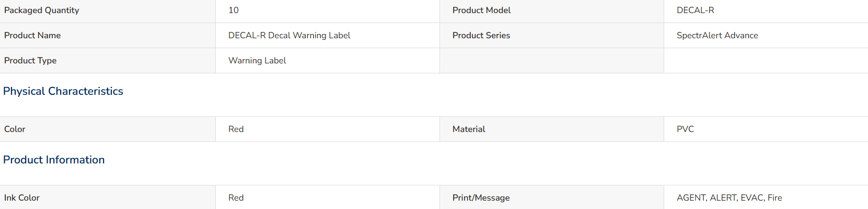The image size is (868, 209).
Task: Click the Warning Label value
Action: tap(257, 60)
